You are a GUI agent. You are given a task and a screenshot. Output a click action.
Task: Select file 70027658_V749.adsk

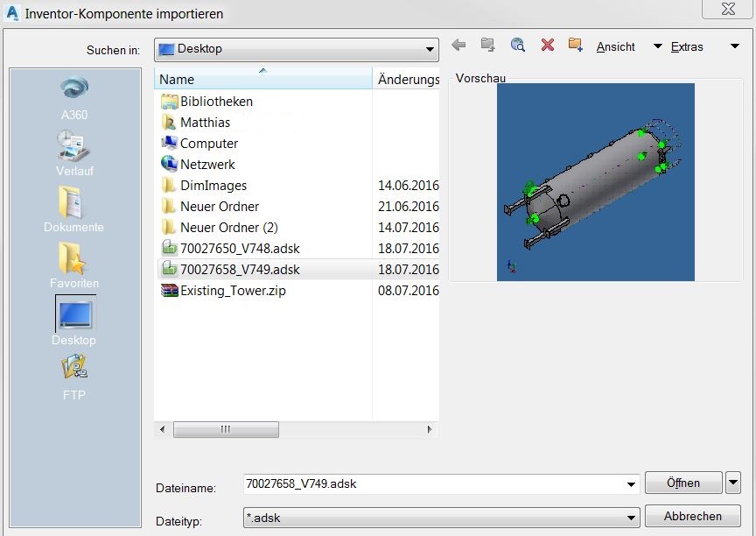pyautogui.click(x=299, y=269)
